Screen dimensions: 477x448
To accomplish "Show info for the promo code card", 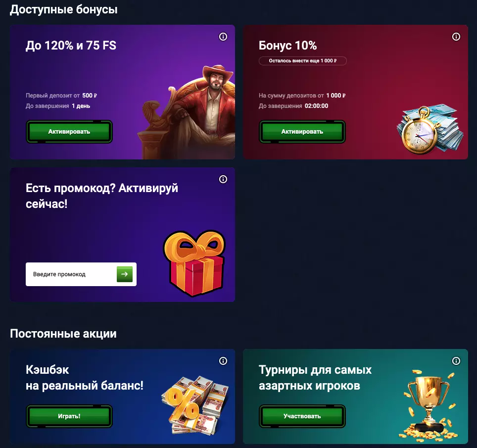I will click(x=223, y=179).
